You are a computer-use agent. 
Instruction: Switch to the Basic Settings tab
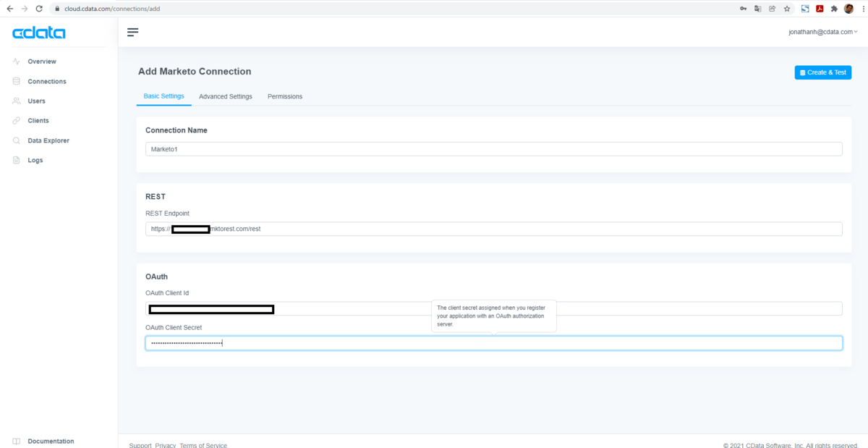[x=163, y=96]
